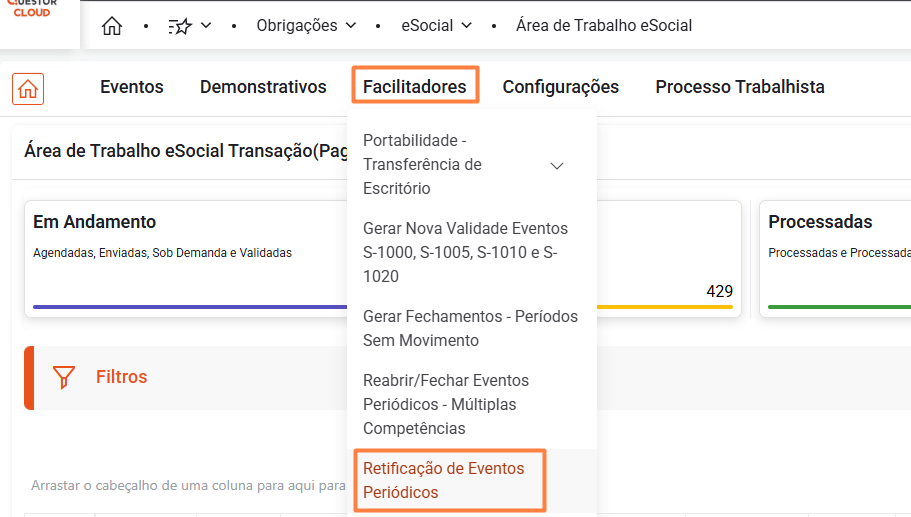The height and width of the screenshot is (517, 911).
Task: Open the Processadas status card
Action: (x=836, y=258)
